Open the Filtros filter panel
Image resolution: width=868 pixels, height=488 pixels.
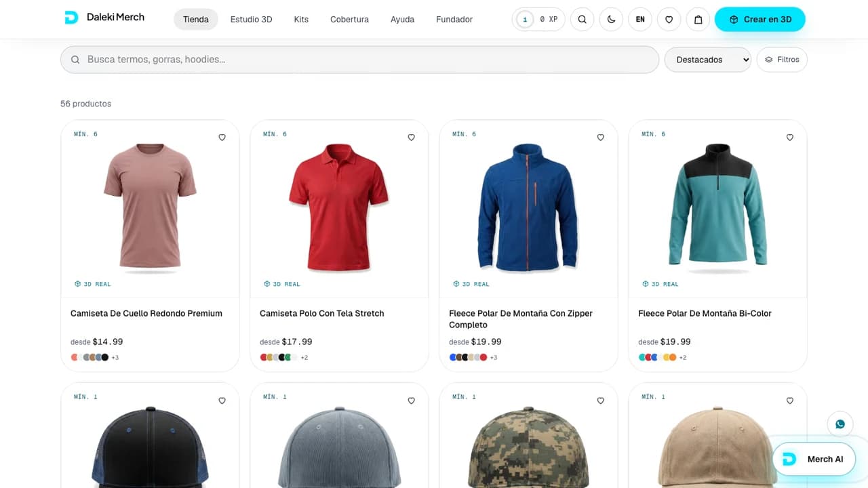[x=782, y=60]
